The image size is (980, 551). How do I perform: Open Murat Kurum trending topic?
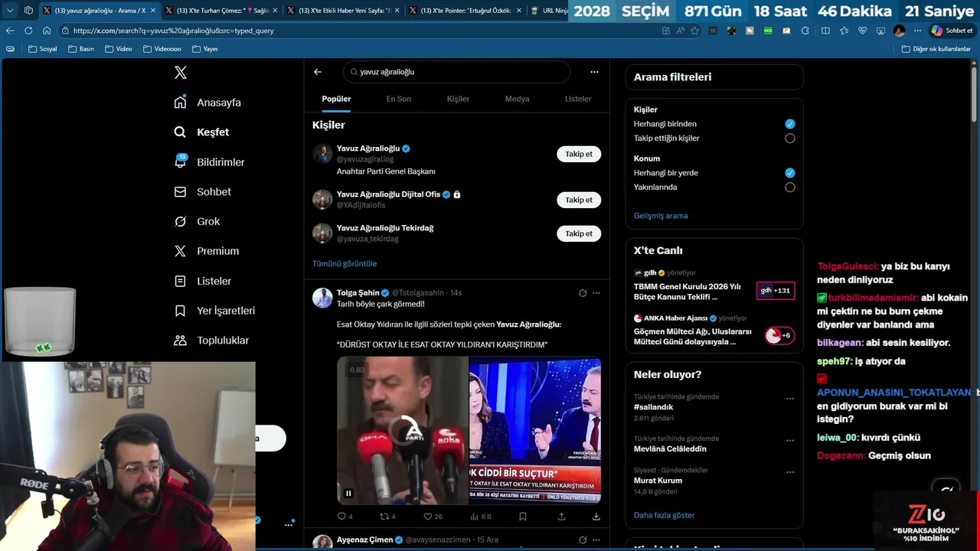click(658, 481)
